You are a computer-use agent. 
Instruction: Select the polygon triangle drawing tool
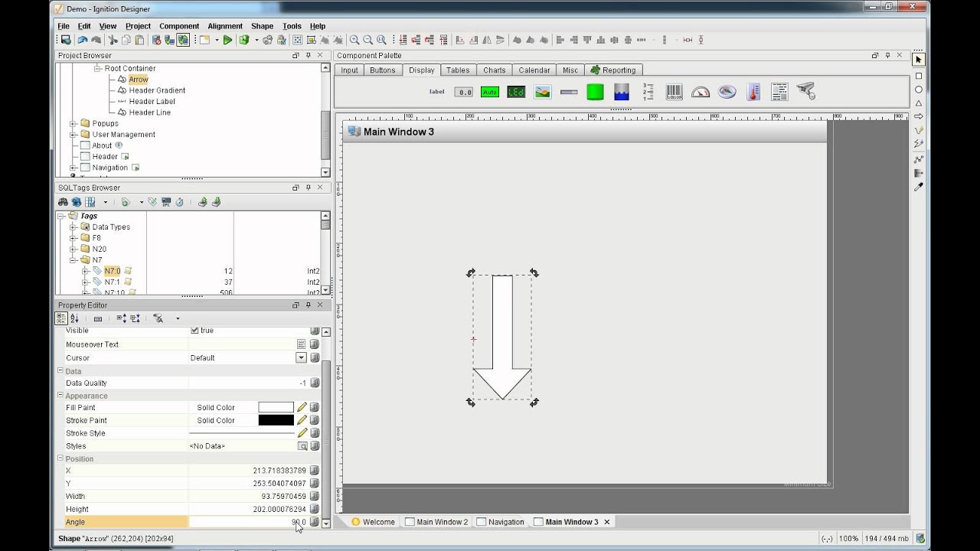(919, 103)
